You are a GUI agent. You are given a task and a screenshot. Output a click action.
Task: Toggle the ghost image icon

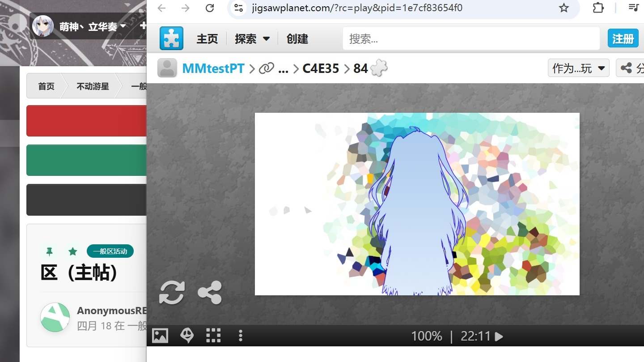[x=187, y=335]
